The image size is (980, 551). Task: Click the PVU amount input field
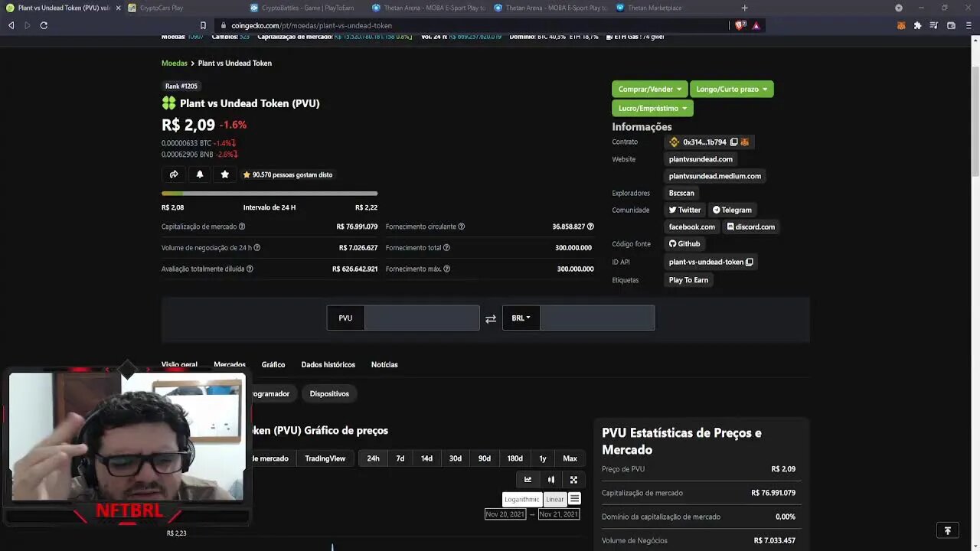[x=422, y=318]
